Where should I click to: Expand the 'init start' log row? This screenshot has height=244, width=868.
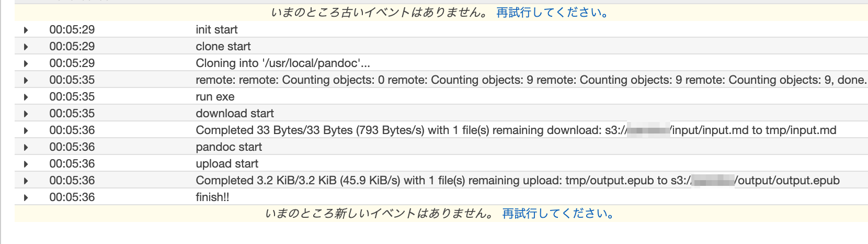(x=26, y=30)
